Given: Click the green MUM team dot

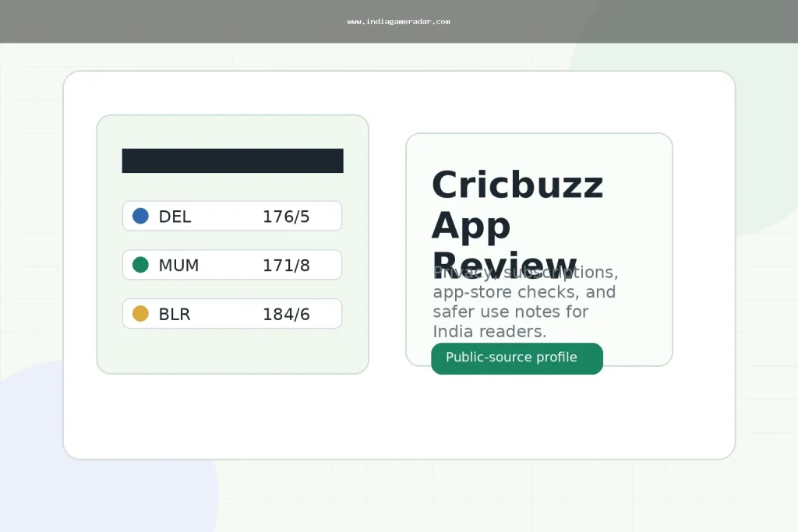Looking at the screenshot, I should (140, 265).
